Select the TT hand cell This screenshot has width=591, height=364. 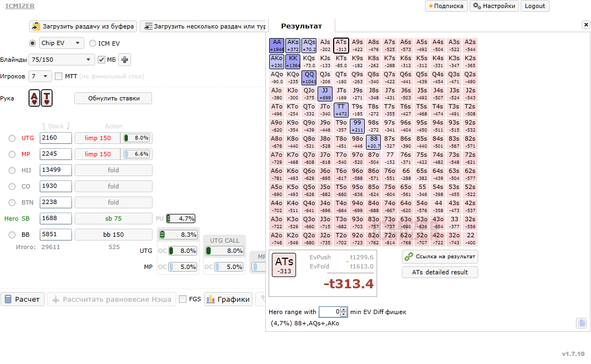tap(341, 110)
